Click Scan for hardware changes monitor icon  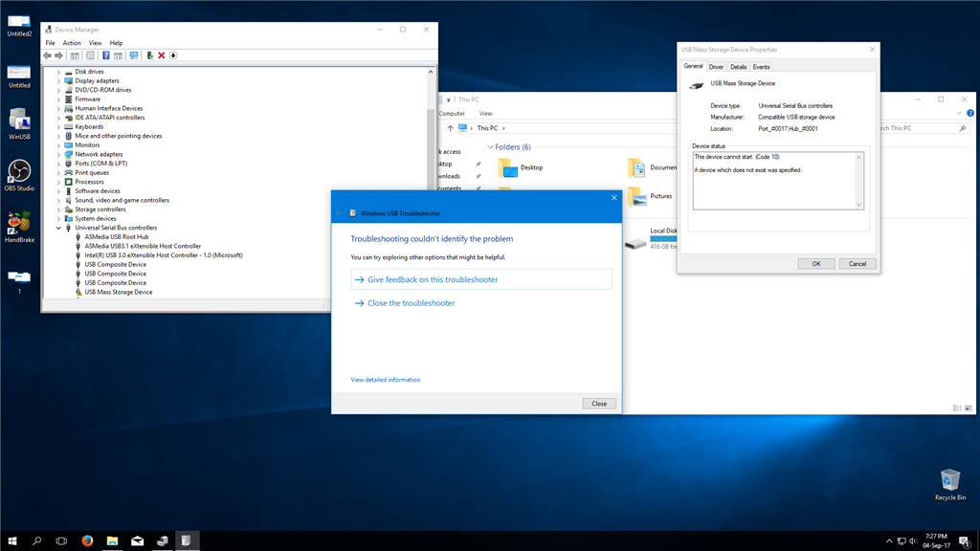(x=134, y=55)
